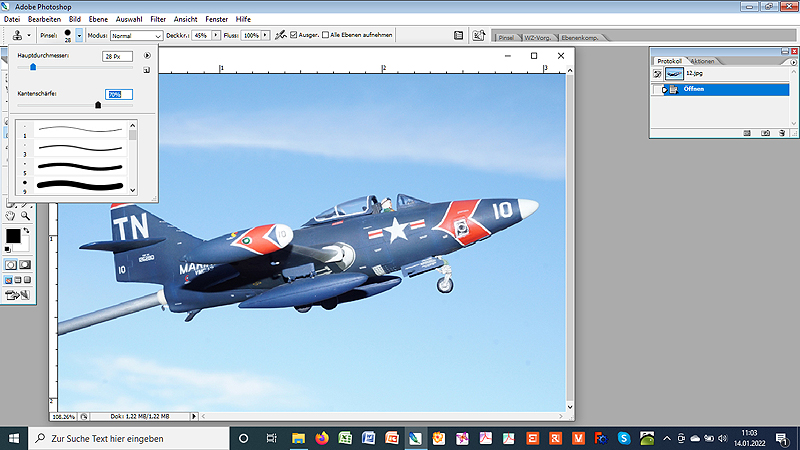Image resolution: width=800 pixels, height=450 pixels.
Task: Open the Bearbeiten menu
Action: 44,19
